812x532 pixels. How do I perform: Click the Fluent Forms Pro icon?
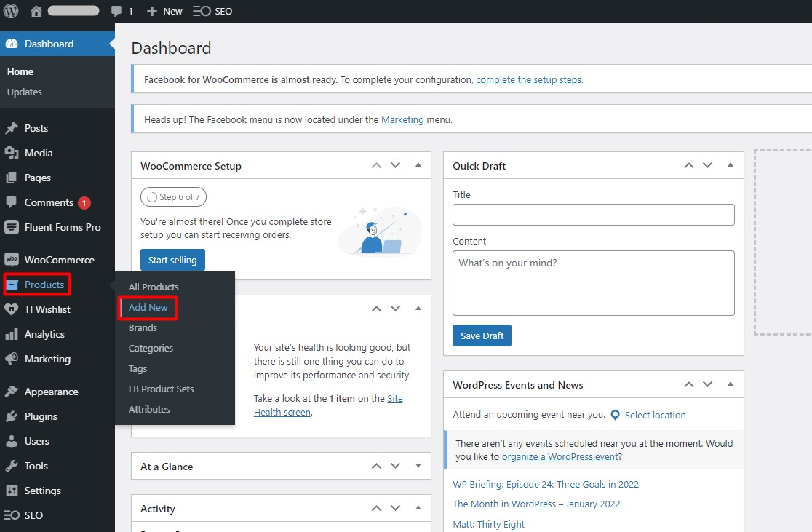tap(12, 227)
